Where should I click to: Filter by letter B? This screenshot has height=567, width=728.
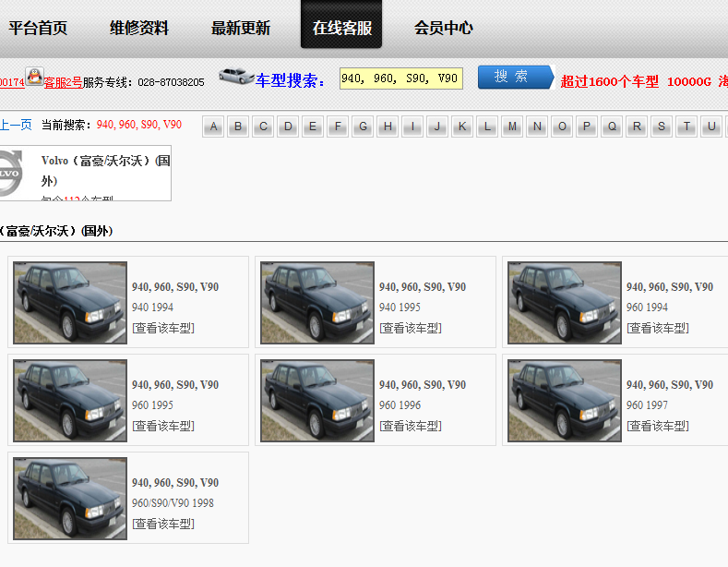[238, 127]
